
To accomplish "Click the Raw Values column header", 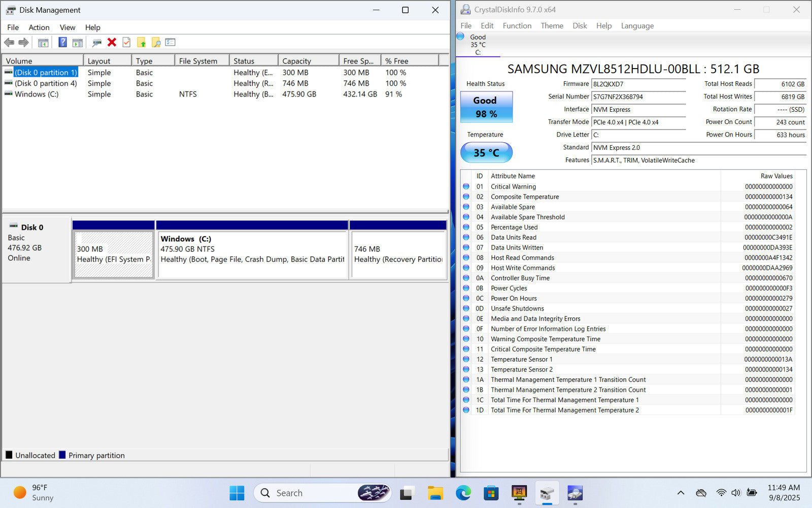I will coord(758,176).
